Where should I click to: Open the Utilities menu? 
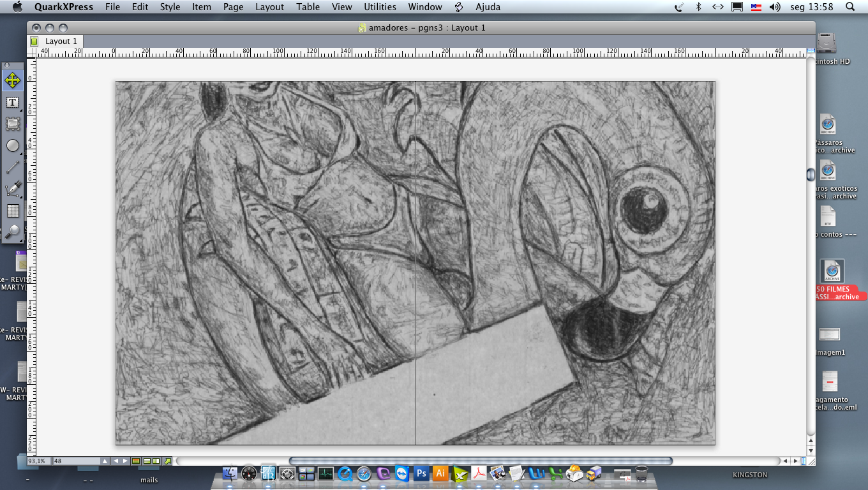tap(380, 7)
